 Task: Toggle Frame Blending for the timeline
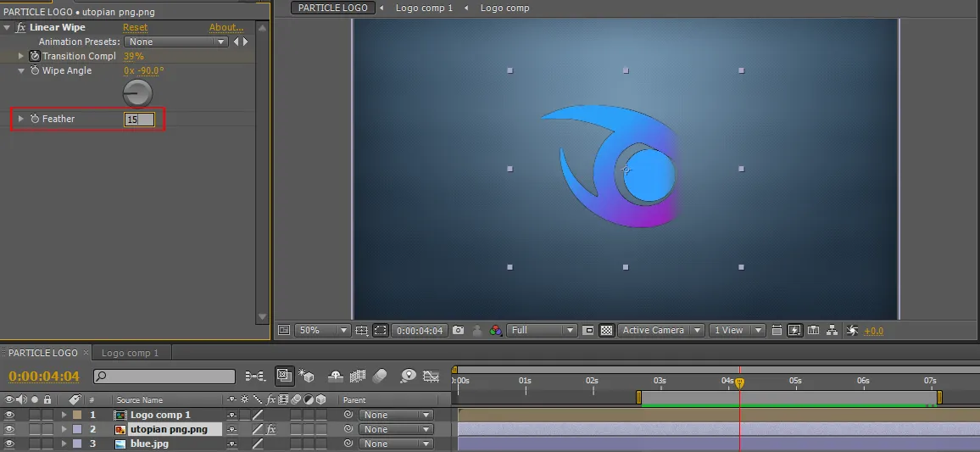click(358, 376)
